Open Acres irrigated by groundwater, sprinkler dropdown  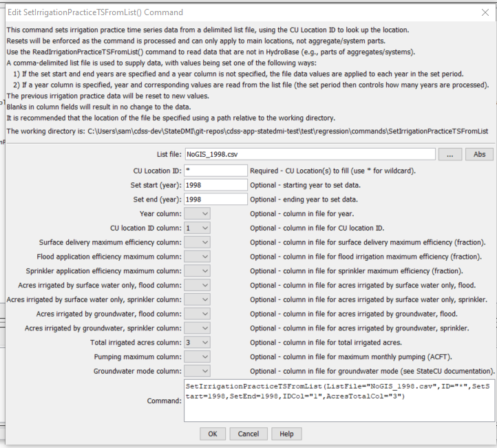coord(197,328)
